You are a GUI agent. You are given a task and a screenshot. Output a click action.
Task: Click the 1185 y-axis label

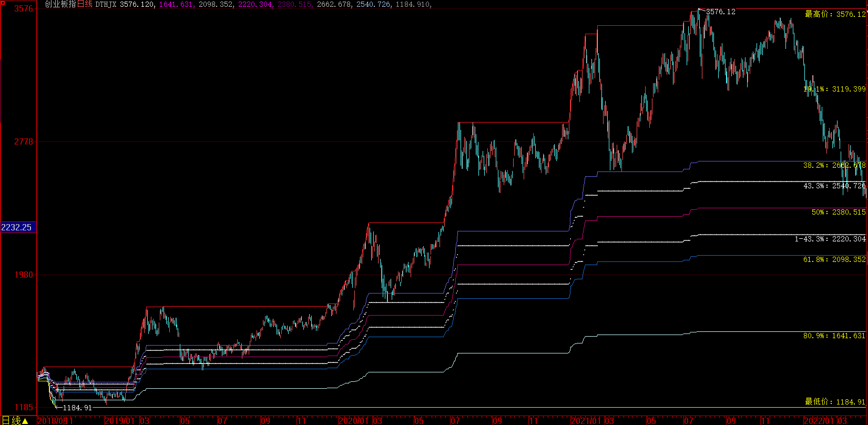[x=24, y=408]
